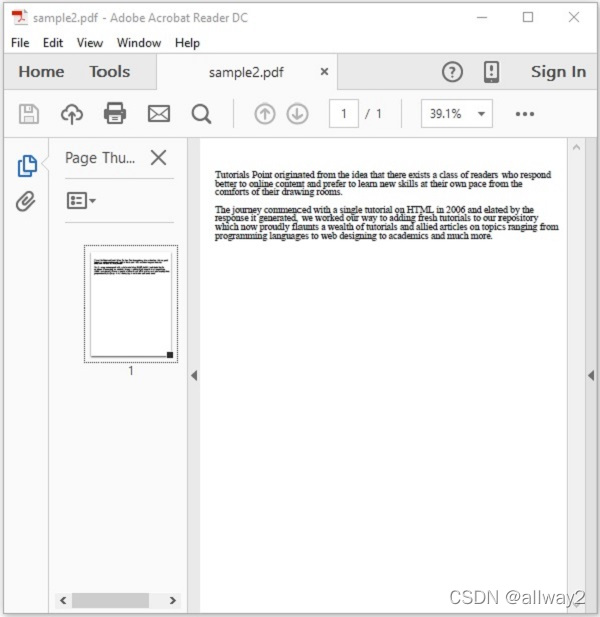Image resolution: width=600 pixels, height=617 pixels.
Task: Maximize the Acrobat Reader window
Action: point(528,17)
